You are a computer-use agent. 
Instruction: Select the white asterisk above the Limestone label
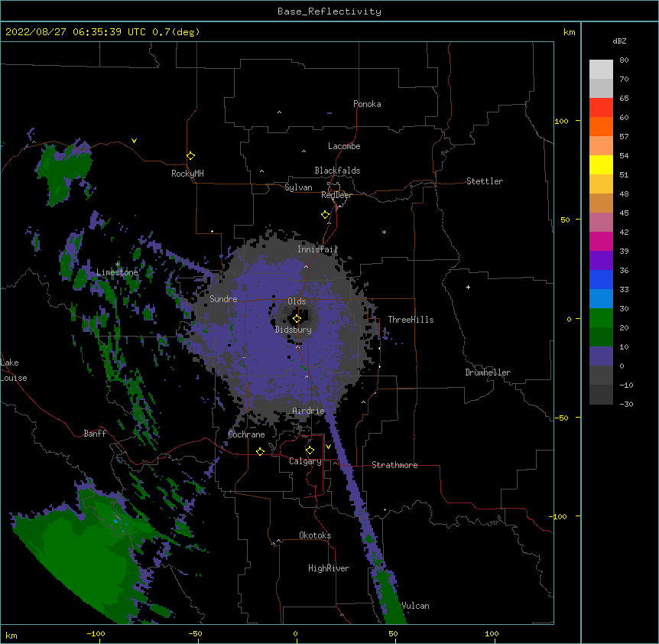coord(118,264)
